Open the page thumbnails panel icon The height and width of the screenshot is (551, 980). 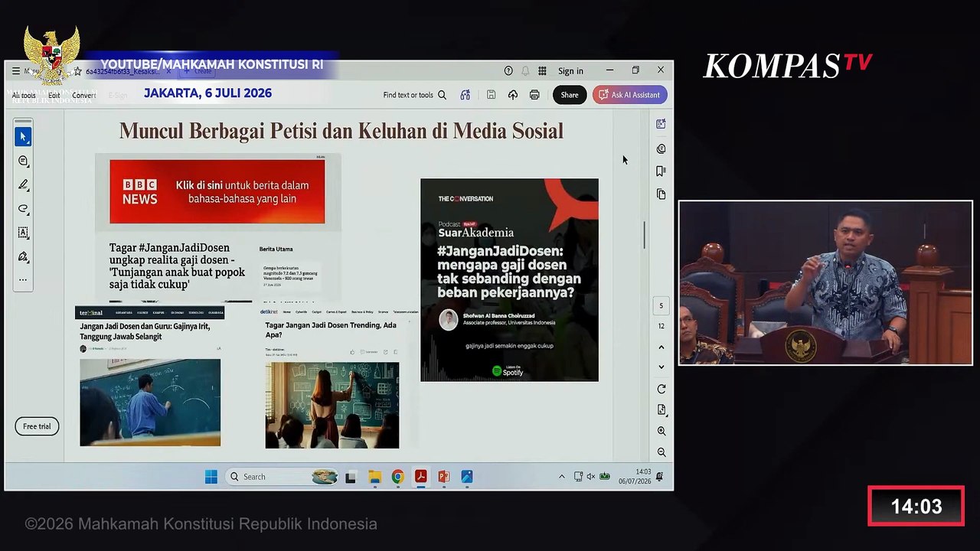[x=661, y=194]
